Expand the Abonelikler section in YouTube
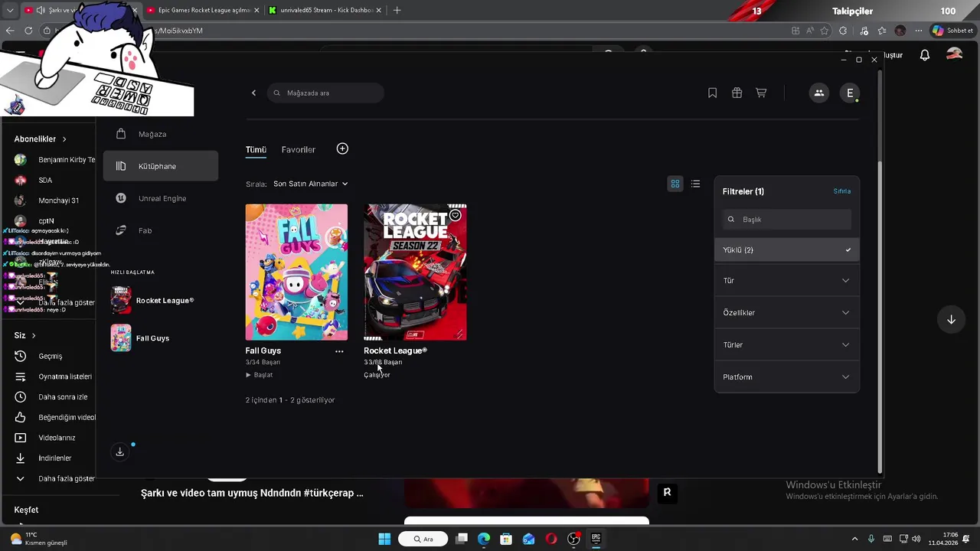 [x=40, y=139]
